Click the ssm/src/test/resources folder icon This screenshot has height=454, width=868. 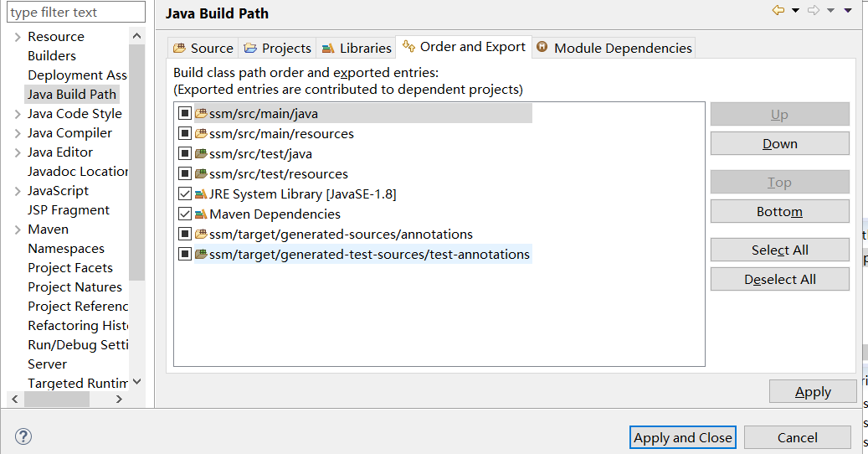(201, 174)
